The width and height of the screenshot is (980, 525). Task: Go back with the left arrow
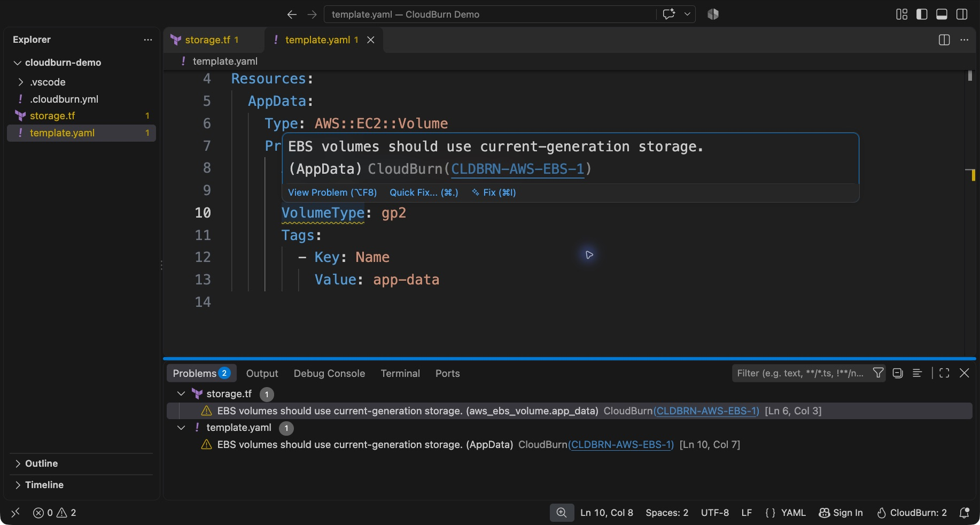(x=292, y=14)
